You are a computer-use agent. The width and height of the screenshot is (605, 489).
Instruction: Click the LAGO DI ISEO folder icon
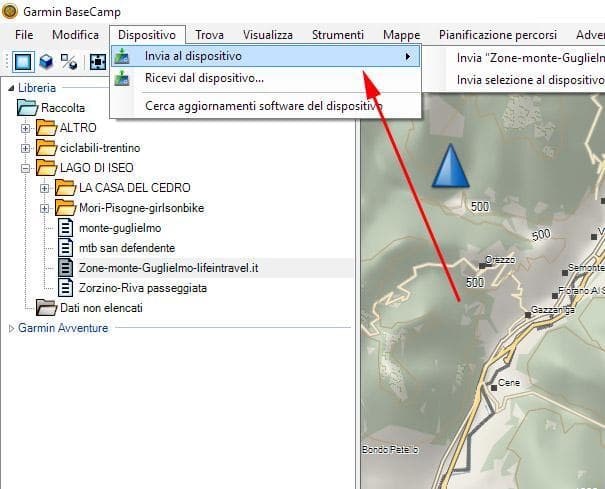pos(46,168)
